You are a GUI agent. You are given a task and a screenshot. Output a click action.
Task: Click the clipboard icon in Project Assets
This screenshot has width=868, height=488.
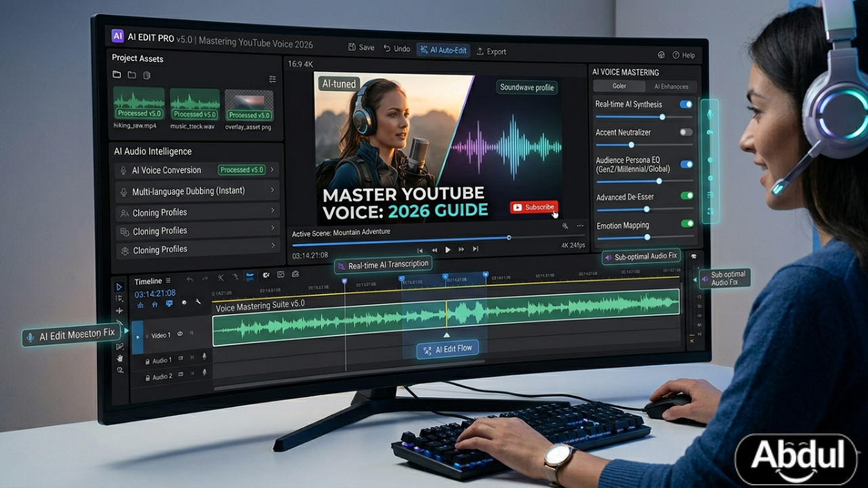146,75
